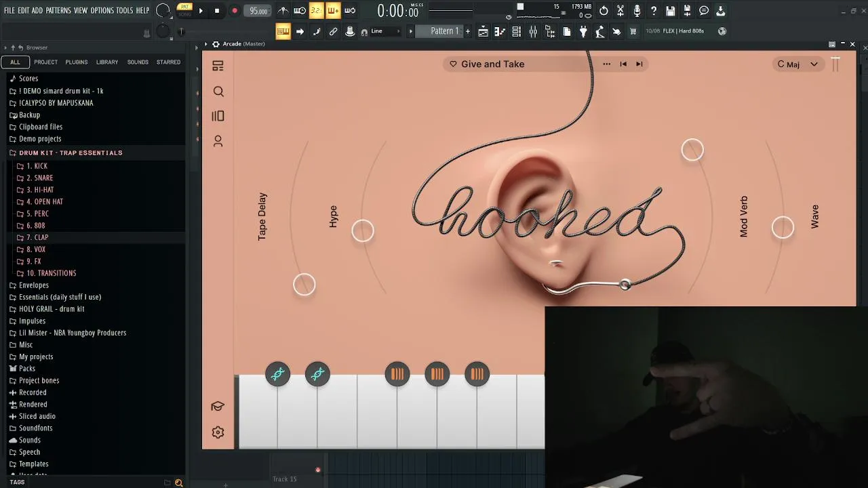Click the undo history icon
The image size is (868, 488).
click(604, 11)
